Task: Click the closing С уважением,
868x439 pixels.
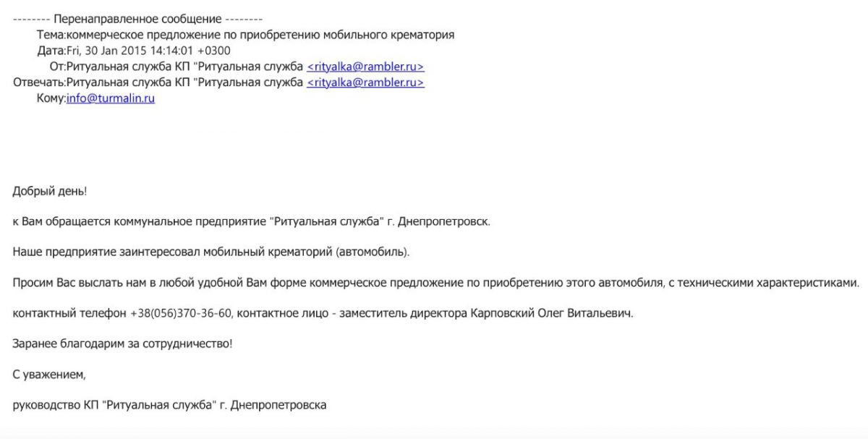Action: tap(49, 375)
